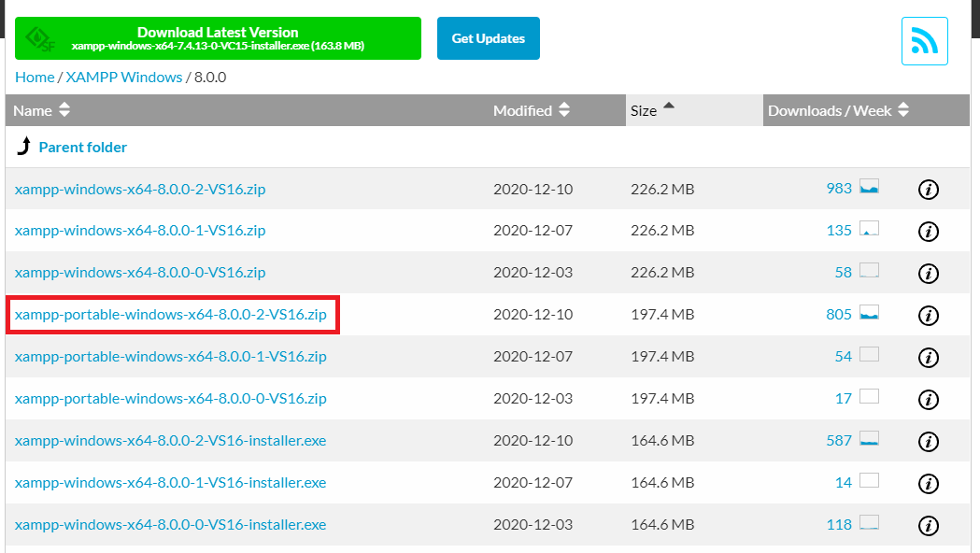Open info icon for xampp-portable-windows-x64-8.0.0-2-VS16.zip

[x=928, y=315]
